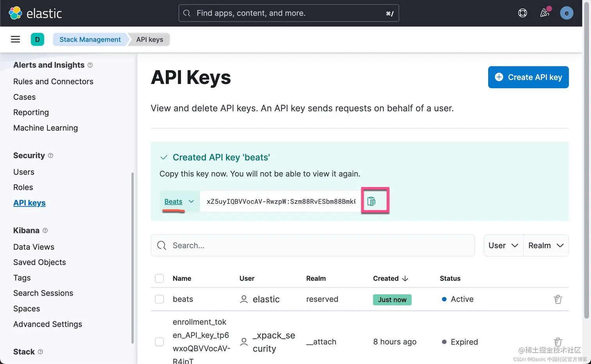Click the main page vertical scrollbar
The height and width of the screenshot is (364, 591).
point(586,160)
